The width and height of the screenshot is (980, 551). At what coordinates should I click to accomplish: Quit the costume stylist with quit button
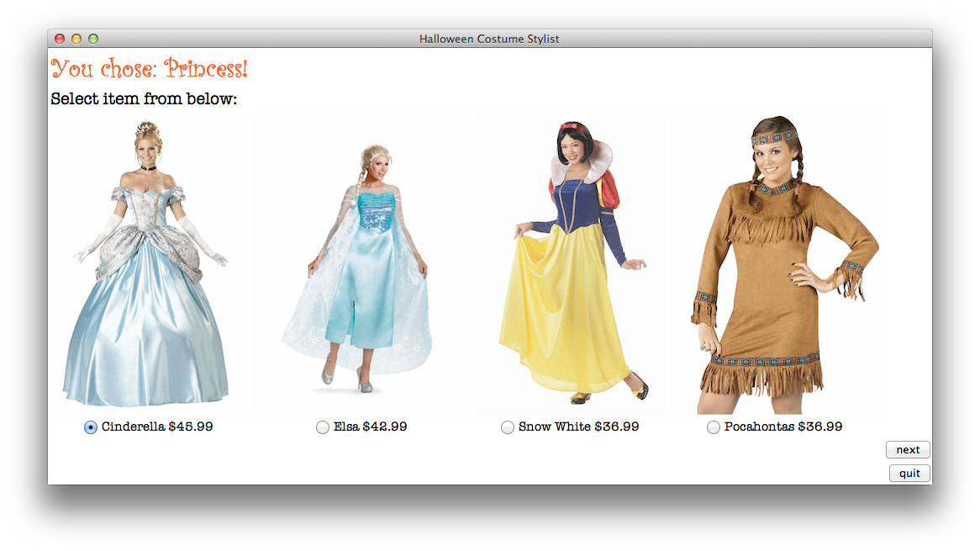point(909,474)
